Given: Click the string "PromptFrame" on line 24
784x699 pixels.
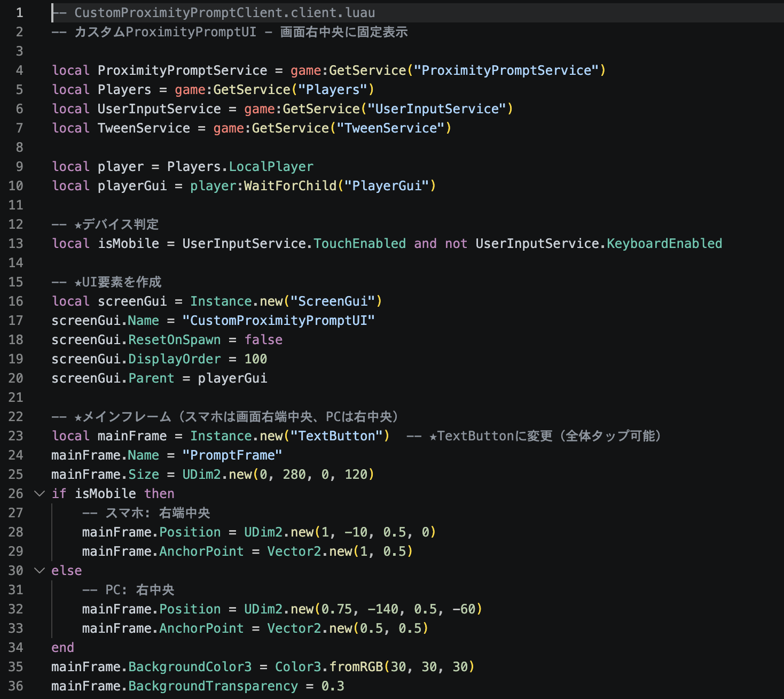Looking at the screenshot, I should (x=232, y=455).
